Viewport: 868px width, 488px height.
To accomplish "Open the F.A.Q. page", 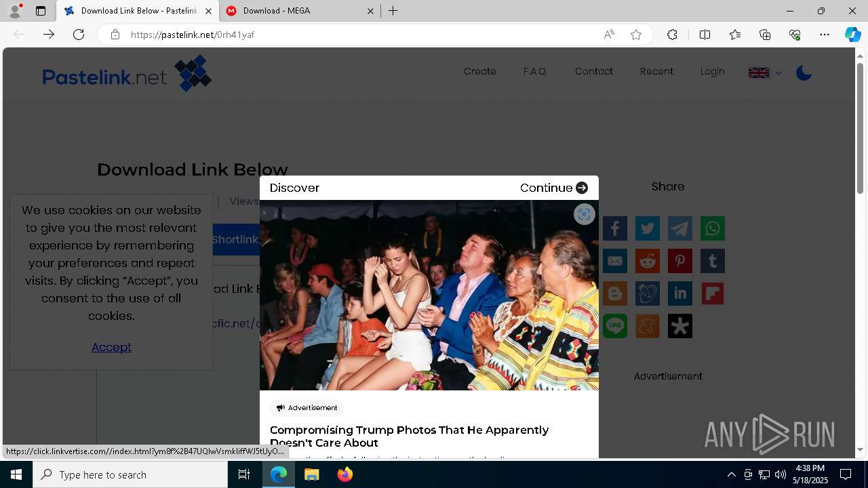I will 535,71.
